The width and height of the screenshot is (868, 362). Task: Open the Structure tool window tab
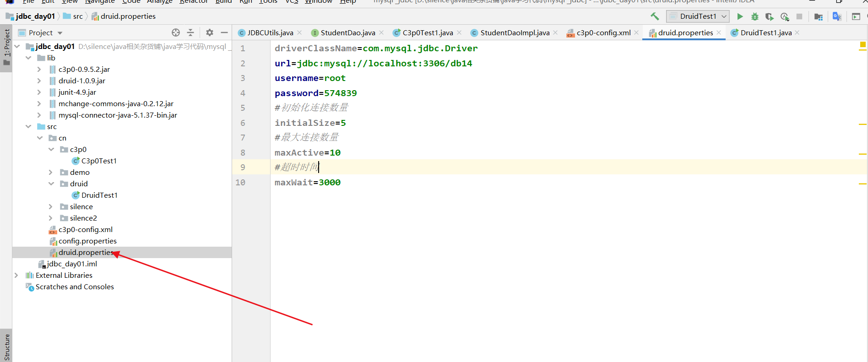coord(6,346)
